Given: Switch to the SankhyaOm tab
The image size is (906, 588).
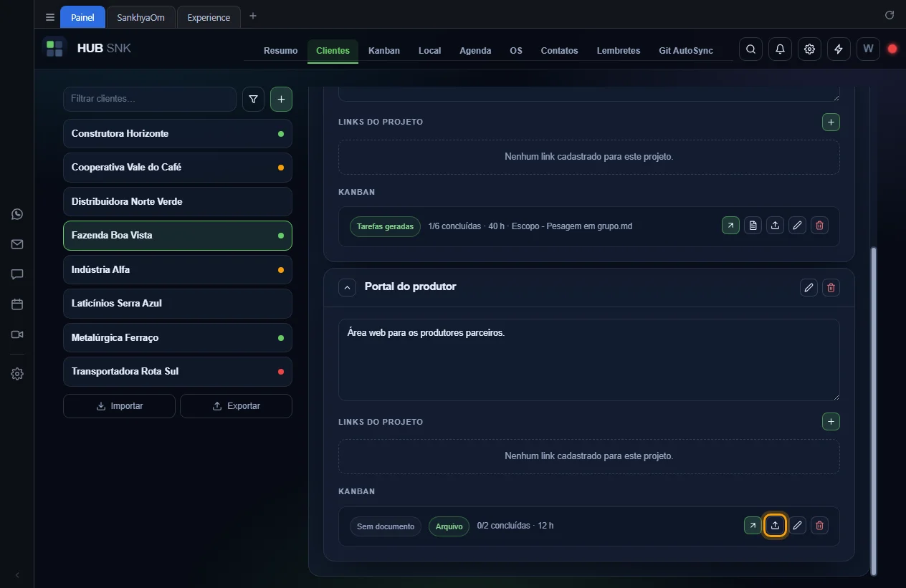Looking at the screenshot, I should 141,17.
